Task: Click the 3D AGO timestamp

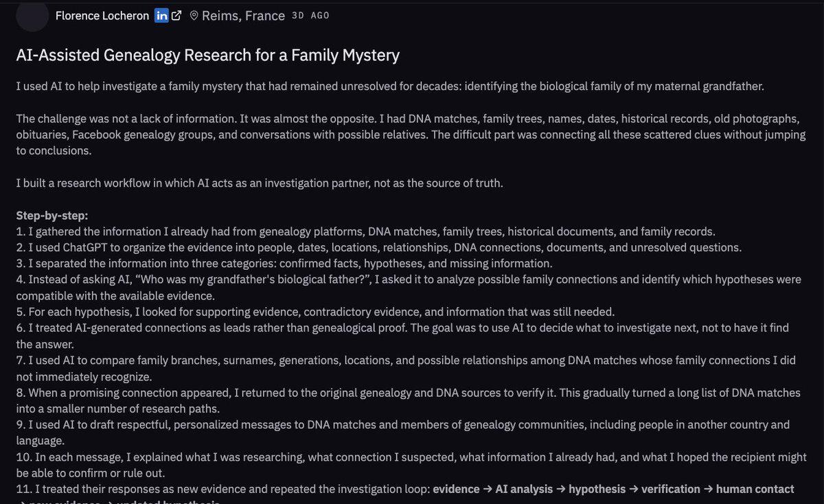Action: point(310,15)
